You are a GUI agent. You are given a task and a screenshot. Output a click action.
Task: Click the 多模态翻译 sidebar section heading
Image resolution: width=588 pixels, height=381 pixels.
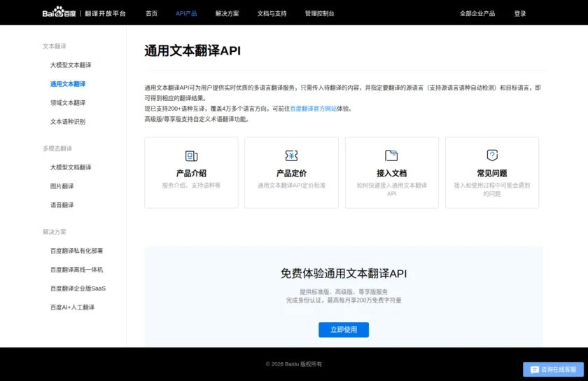57,148
